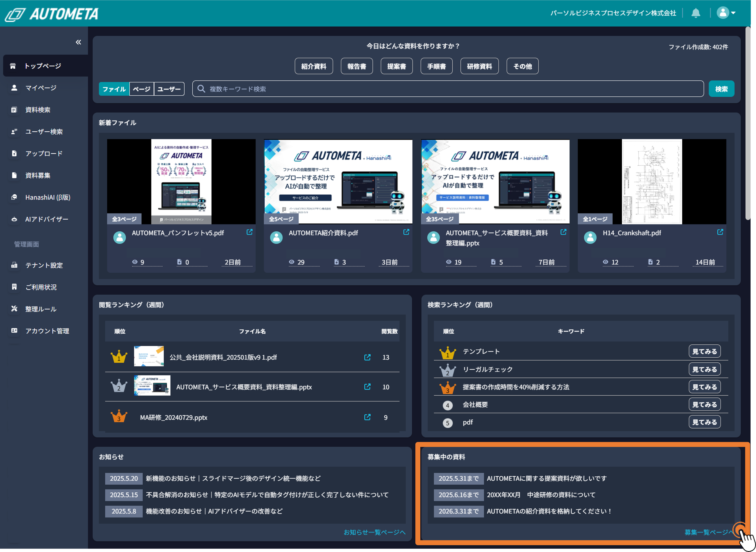Select the その他 category button
Image resolution: width=756 pixels, height=552 pixels.
[x=523, y=66]
